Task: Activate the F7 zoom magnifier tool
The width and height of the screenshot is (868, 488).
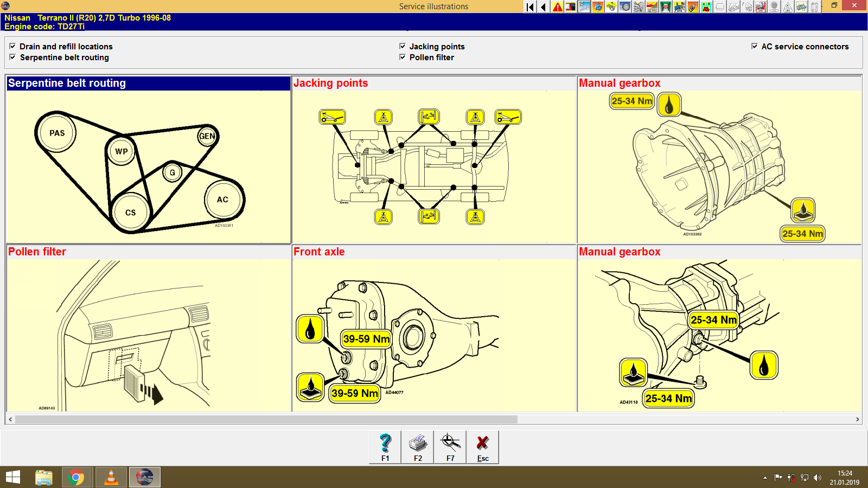Action: 450,447
